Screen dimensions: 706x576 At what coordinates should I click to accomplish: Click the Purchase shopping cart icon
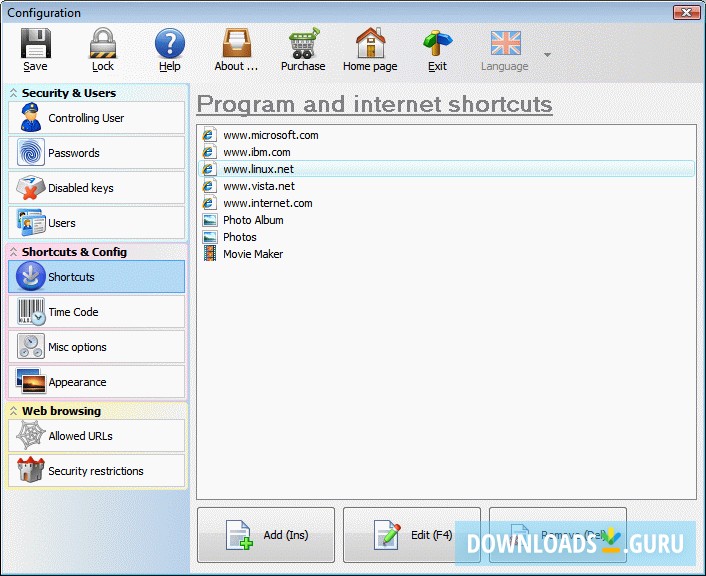pyautogui.click(x=303, y=43)
